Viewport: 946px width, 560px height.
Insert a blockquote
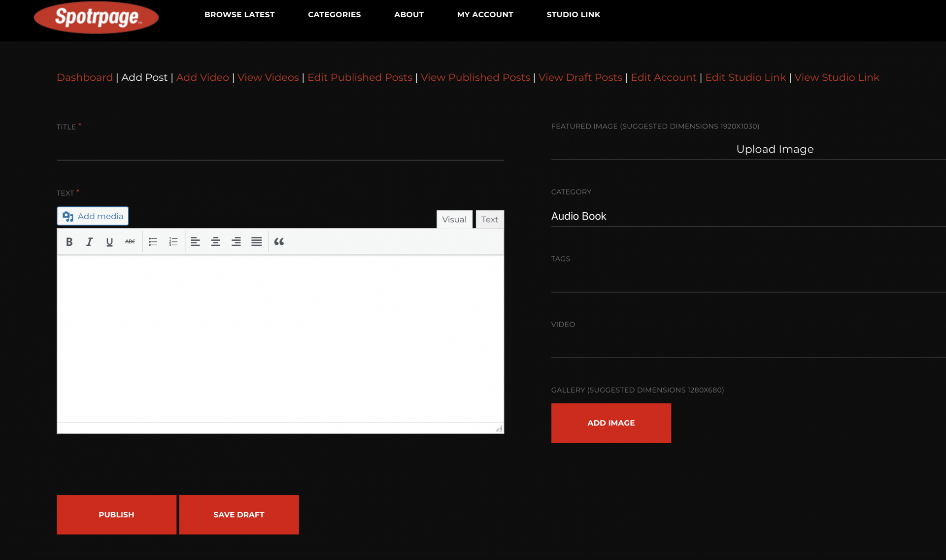[279, 242]
